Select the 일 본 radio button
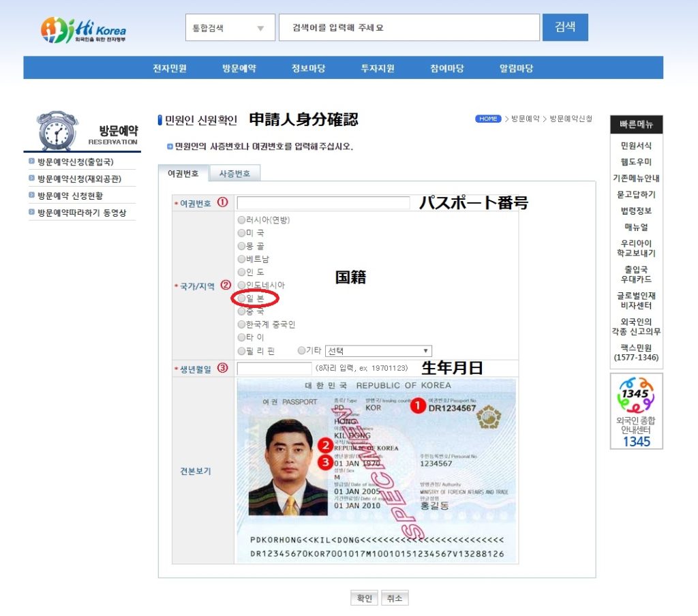This screenshot has height=616, width=698. [241, 298]
